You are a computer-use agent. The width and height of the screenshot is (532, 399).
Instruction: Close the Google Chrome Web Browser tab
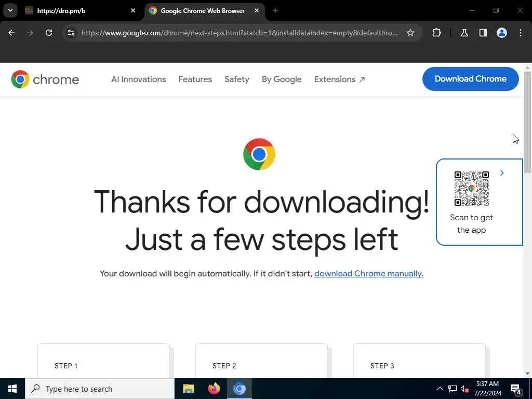257,11
